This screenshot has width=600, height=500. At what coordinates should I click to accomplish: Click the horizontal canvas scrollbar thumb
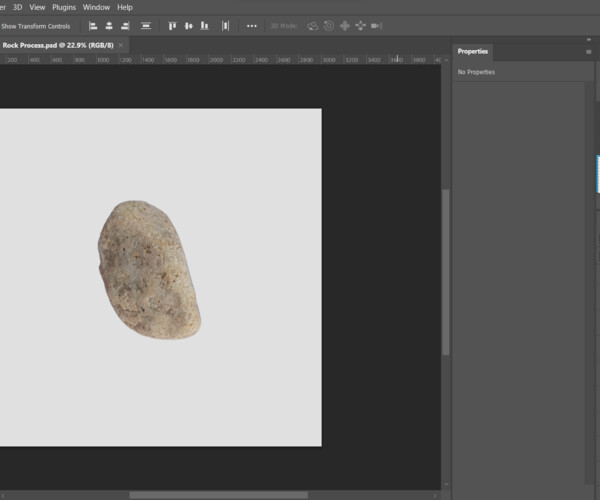(218, 495)
